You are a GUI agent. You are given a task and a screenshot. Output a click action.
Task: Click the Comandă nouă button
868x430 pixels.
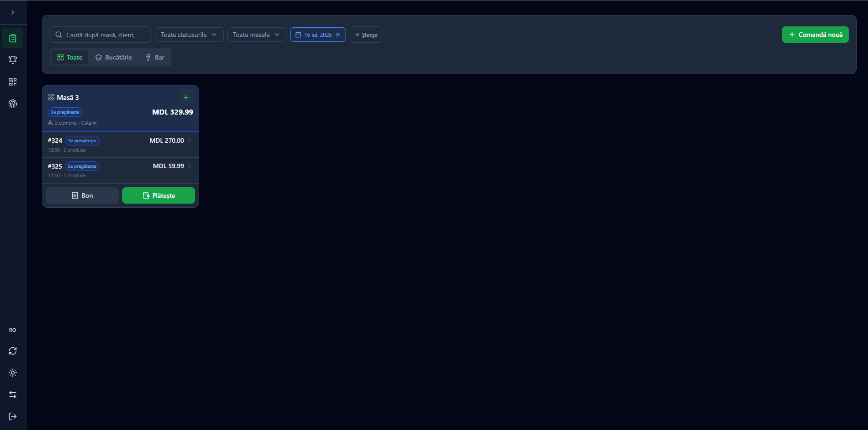pyautogui.click(x=815, y=35)
